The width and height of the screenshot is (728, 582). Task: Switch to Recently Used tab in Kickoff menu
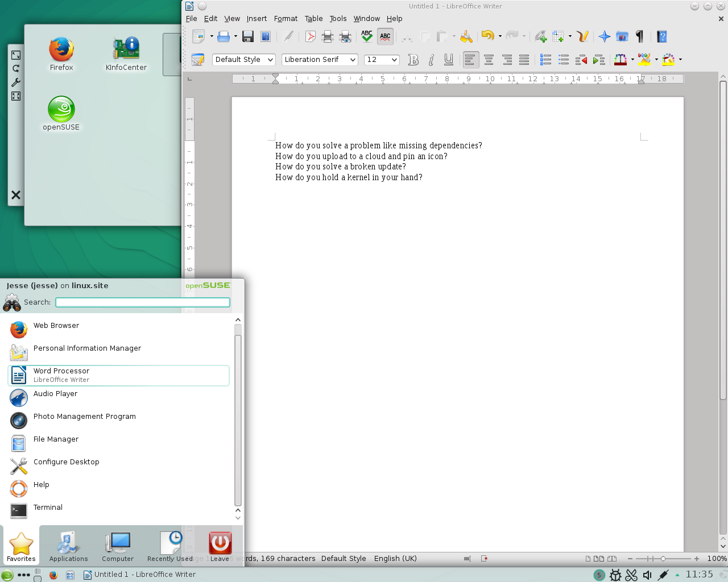pos(170,546)
